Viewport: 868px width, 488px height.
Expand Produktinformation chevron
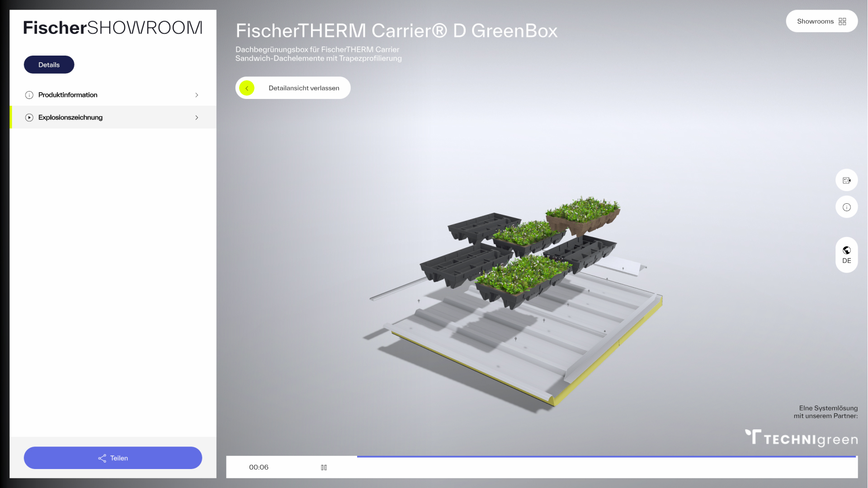tap(197, 95)
